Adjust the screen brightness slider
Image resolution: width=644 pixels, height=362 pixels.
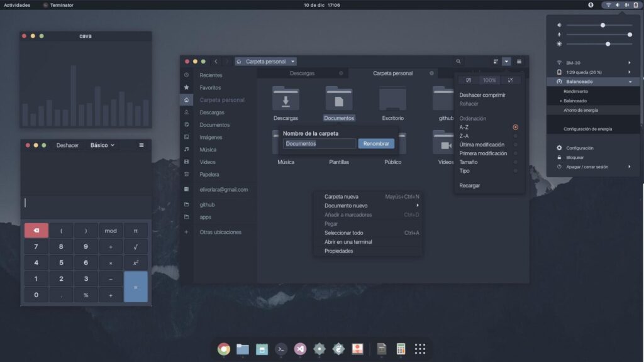point(608,44)
